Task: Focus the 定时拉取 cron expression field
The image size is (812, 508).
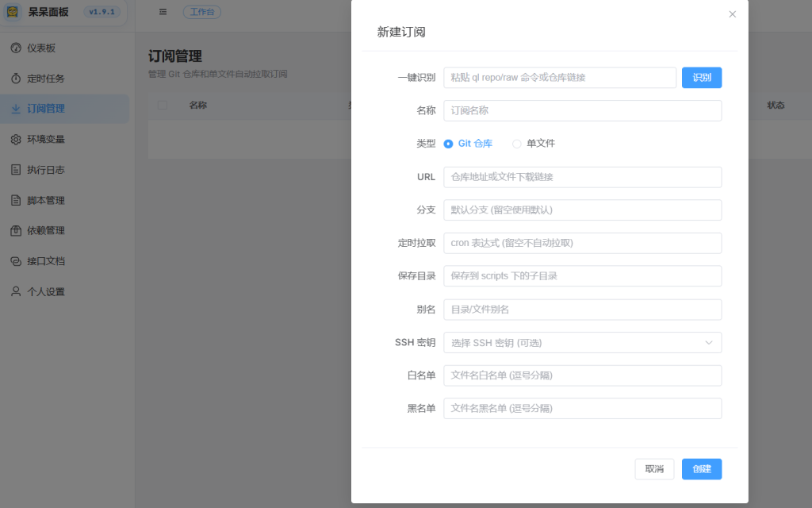Action: pyautogui.click(x=582, y=243)
